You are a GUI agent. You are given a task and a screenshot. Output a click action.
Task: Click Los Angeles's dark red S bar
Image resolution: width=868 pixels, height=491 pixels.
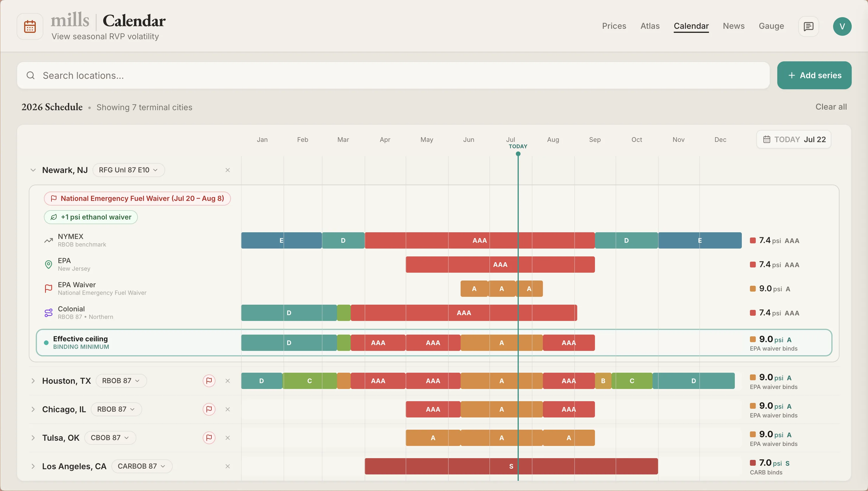pos(511,466)
